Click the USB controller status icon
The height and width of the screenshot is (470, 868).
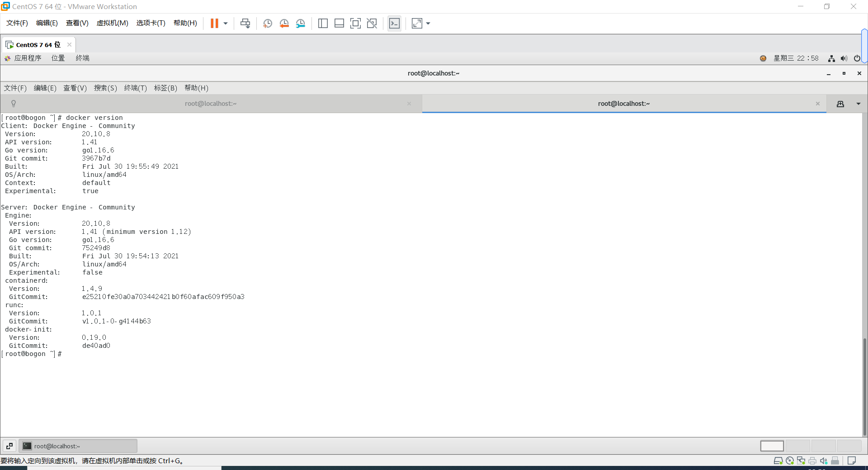[x=835, y=461]
